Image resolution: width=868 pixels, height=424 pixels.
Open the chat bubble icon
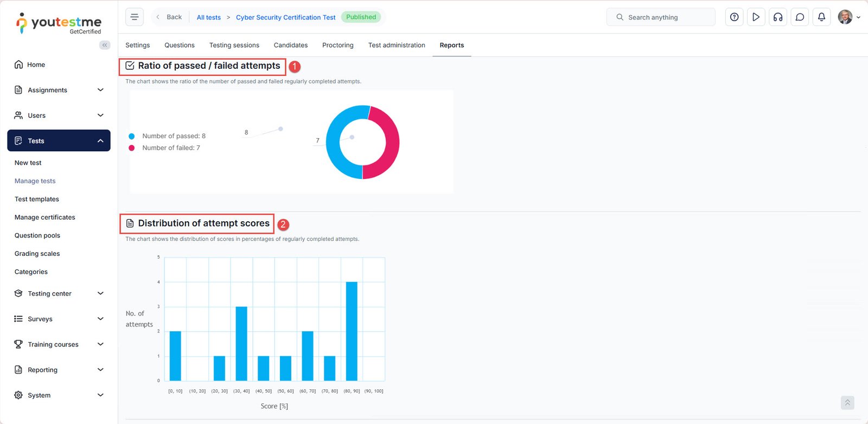pyautogui.click(x=800, y=17)
